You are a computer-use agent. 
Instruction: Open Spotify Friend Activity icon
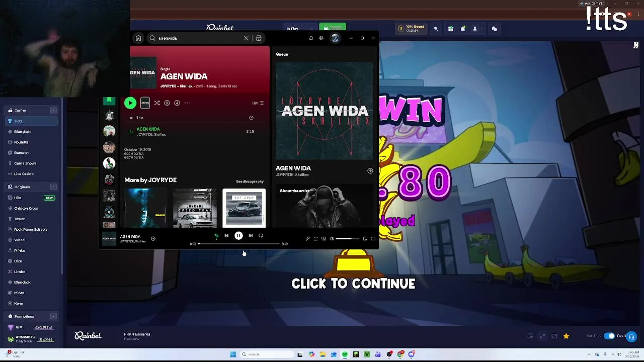pyautogui.click(x=321, y=38)
